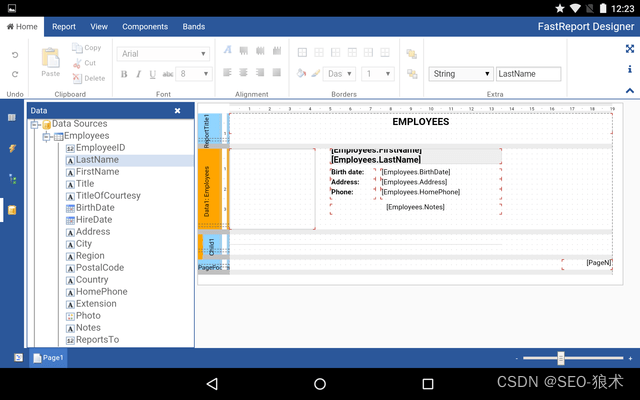The image size is (640, 400).
Task: Align text center
Action: [x=244, y=72]
